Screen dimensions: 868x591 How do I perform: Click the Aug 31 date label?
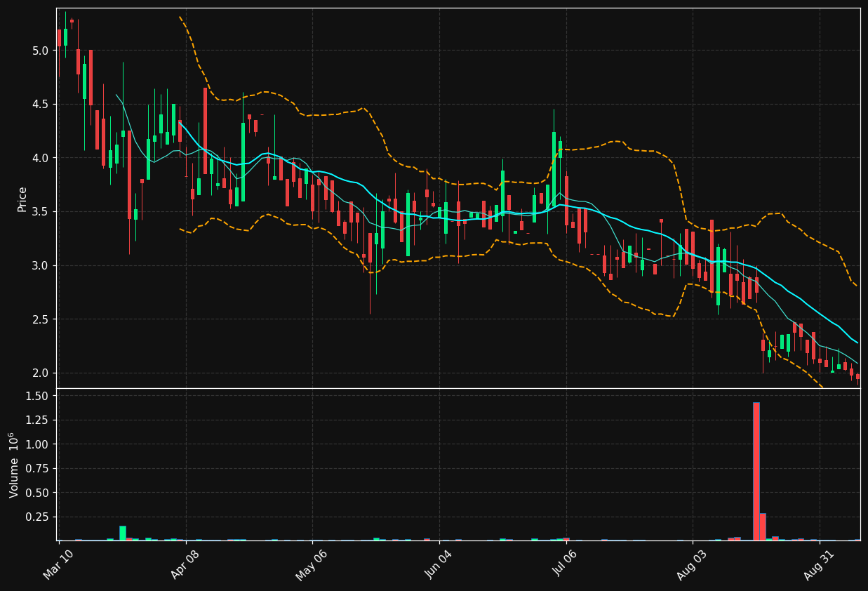click(x=820, y=565)
